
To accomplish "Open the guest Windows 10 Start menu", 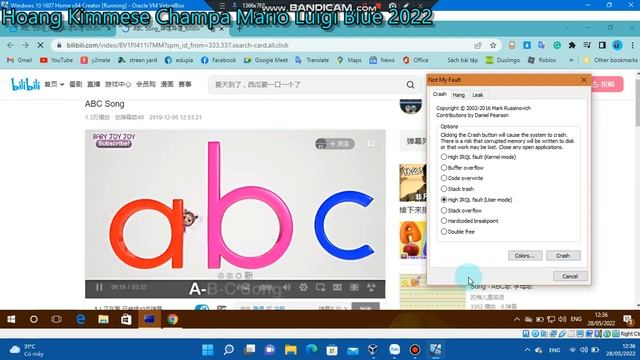I will pyautogui.click(x=11, y=319).
